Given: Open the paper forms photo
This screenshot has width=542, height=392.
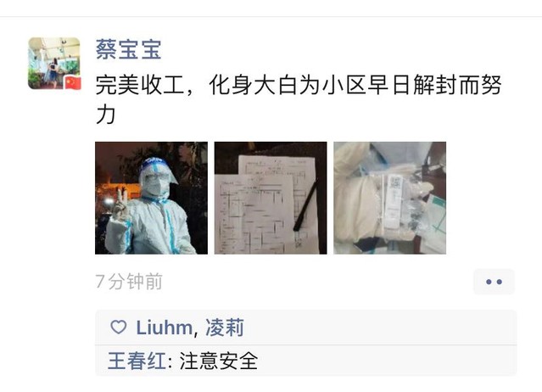Looking at the screenshot, I should coord(271,198).
